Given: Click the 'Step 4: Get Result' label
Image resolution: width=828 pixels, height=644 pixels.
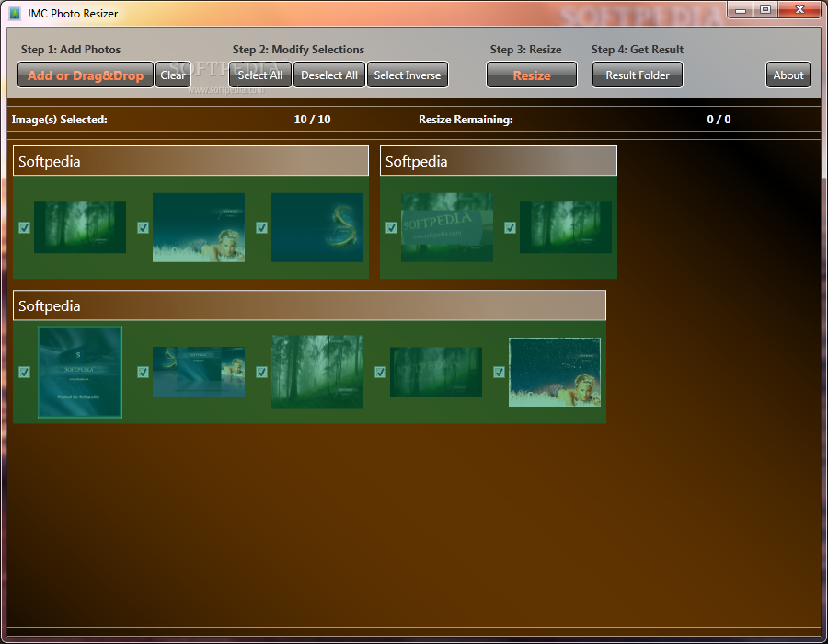Looking at the screenshot, I should pyautogui.click(x=638, y=50).
